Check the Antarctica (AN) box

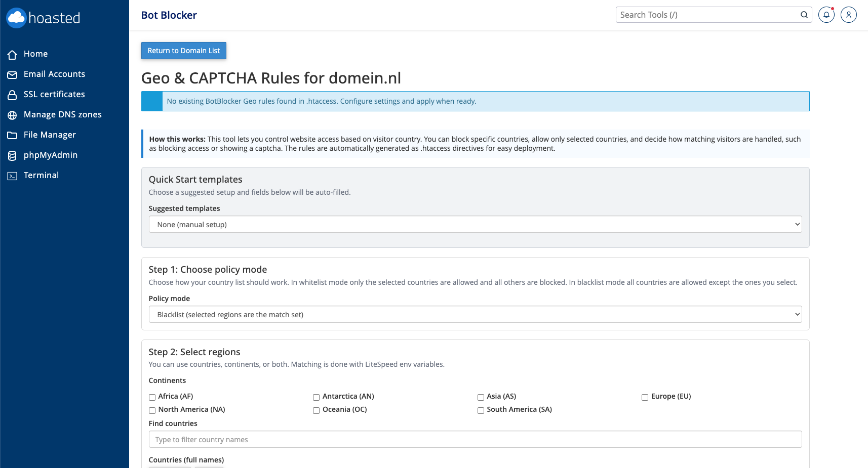click(x=316, y=397)
